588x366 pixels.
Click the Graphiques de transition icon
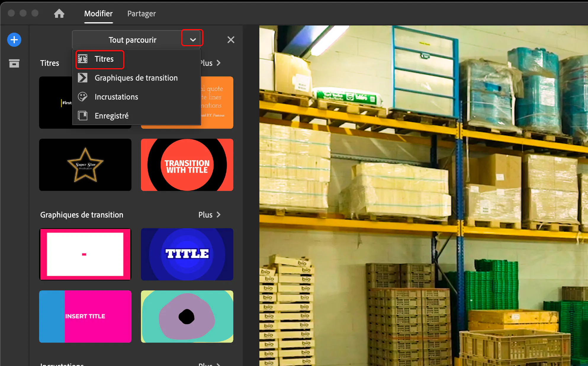pos(83,78)
